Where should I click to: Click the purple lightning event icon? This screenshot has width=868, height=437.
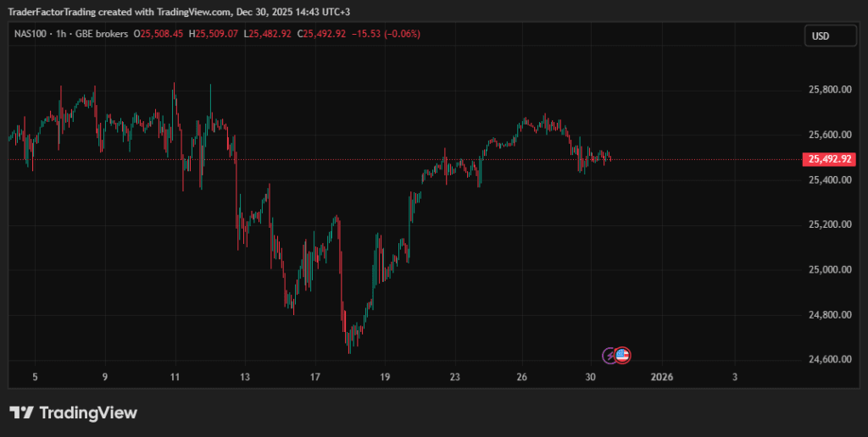click(x=610, y=355)
